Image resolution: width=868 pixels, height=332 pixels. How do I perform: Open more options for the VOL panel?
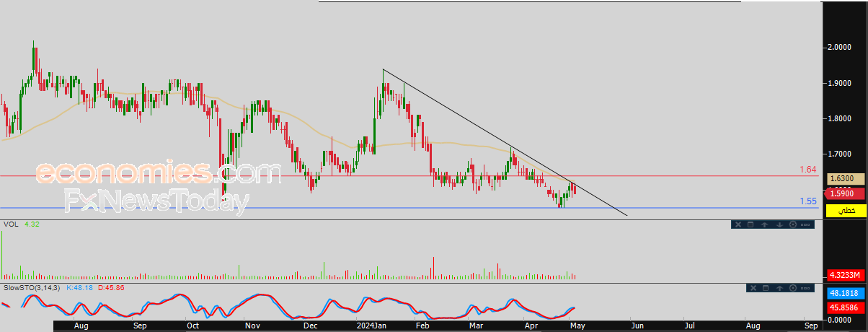coord(806,224)
